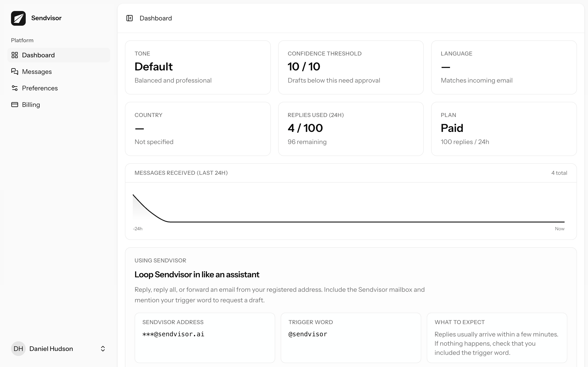
Task: Click the Billing credit card icon
Action: point(15,105)
